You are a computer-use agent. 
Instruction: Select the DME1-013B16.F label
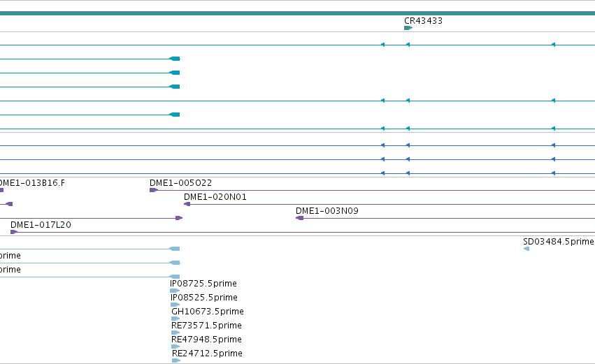[x=32, y=183]
